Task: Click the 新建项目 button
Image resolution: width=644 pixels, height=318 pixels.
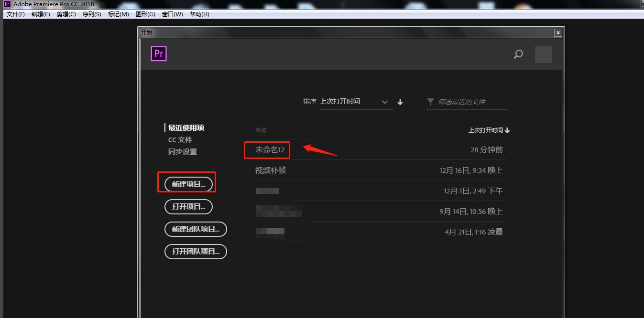Action: pyautogui.click(x=188, y=184)
